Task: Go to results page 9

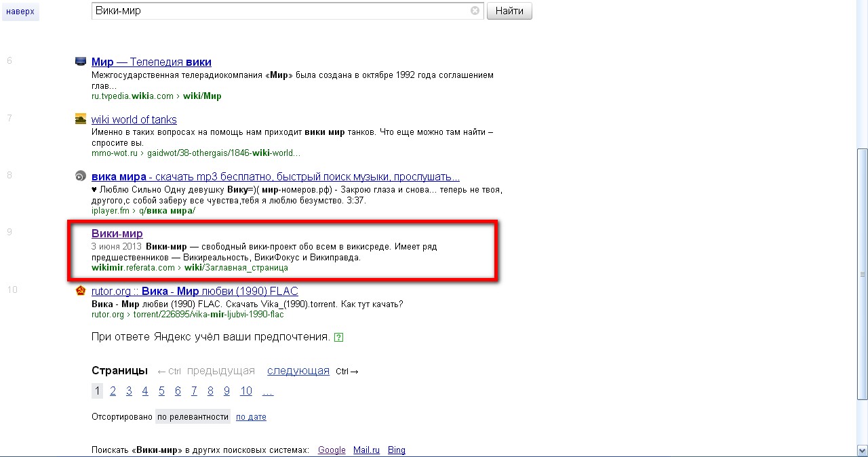Action: tap(226, 391)
